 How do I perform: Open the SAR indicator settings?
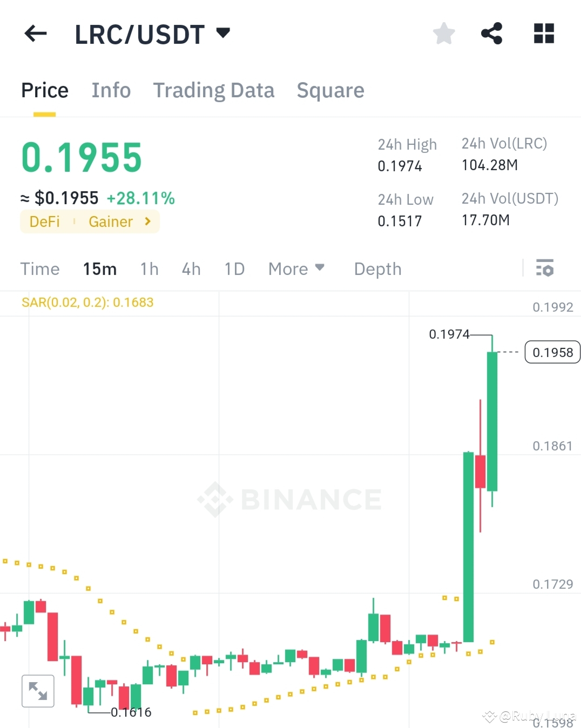pos(86,302)
